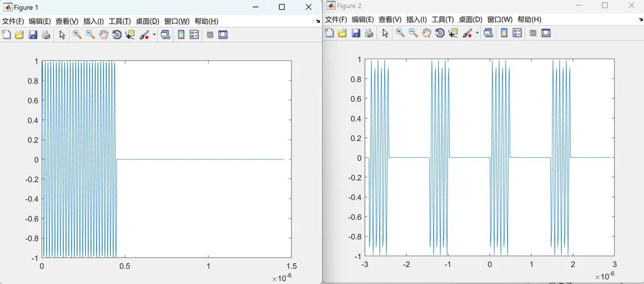The height and width of the screenshot is (284, 644).
Task: Activate Zoom Out tool in Figure 2
Action: point(413,34)
